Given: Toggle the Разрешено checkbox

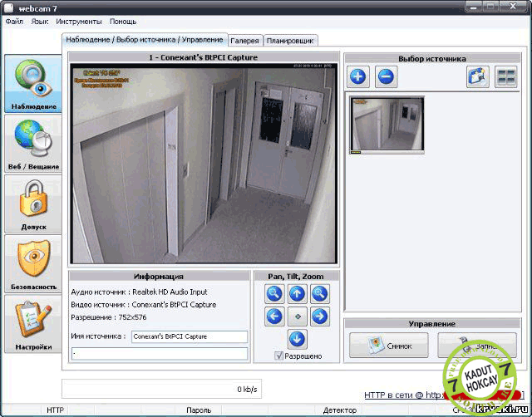Looking at the screenshot, I should coord(278,356).
